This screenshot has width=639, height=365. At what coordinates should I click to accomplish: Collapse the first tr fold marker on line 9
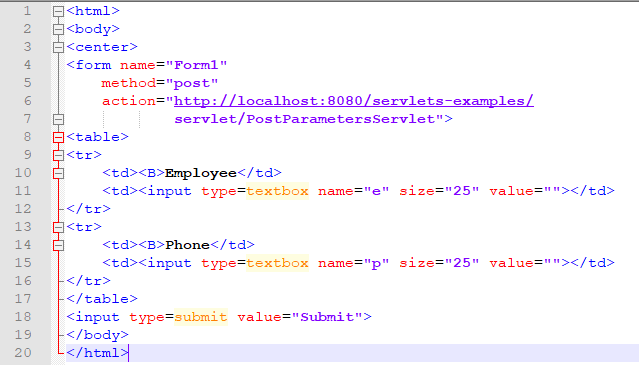(x=58, y=155)
